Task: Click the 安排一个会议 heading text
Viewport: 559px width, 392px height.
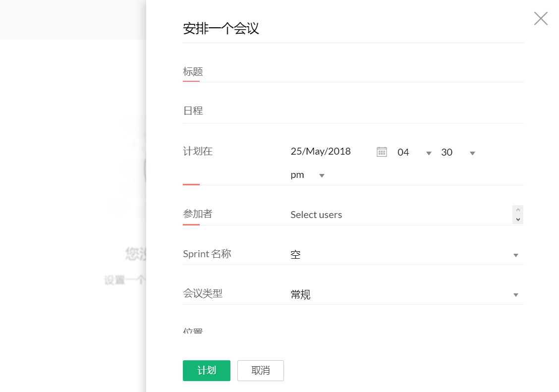Action: click(x=221, y=29)
